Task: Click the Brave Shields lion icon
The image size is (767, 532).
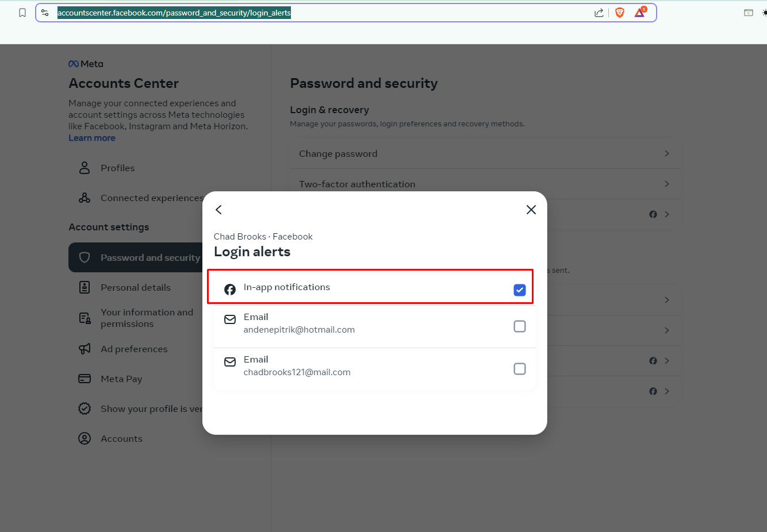Action: tap(620, 13)
